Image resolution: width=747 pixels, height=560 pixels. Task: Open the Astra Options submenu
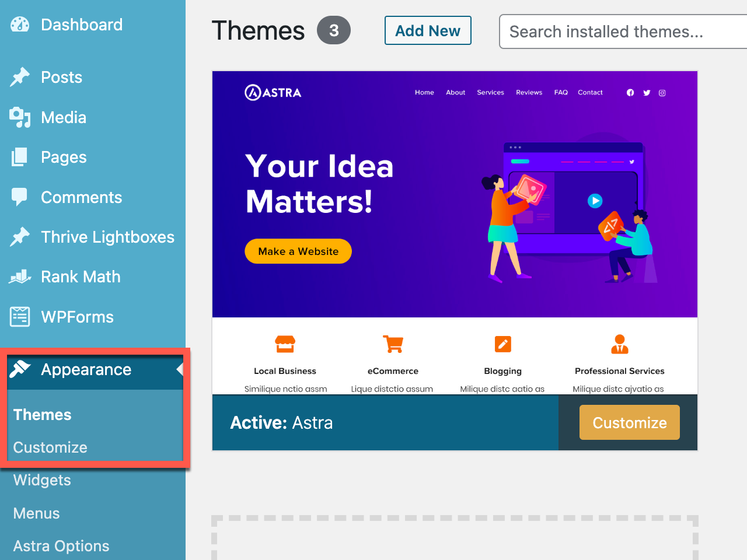[x=61, y=546]
